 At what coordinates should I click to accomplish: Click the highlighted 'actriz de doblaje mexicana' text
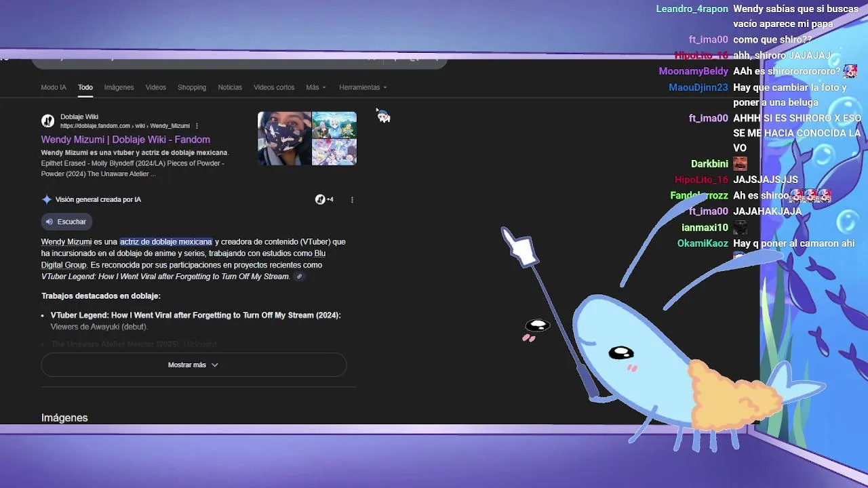click(x=166, y=242)
